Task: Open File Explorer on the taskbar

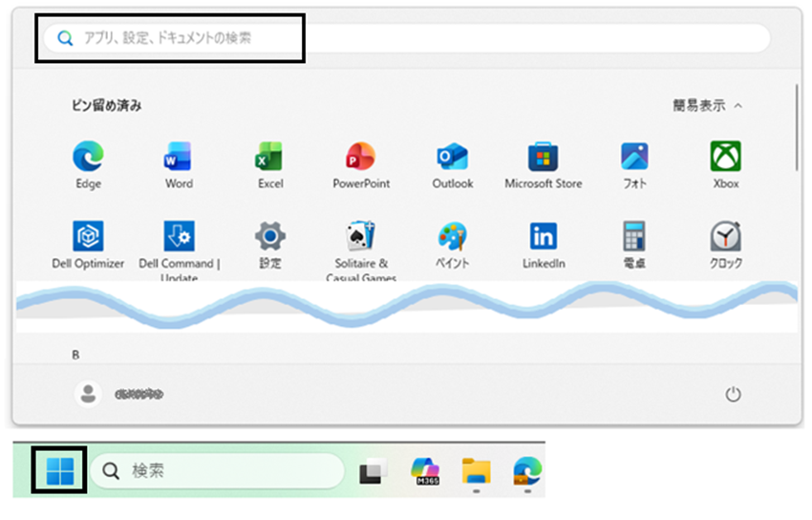Action: pos(476,470)
